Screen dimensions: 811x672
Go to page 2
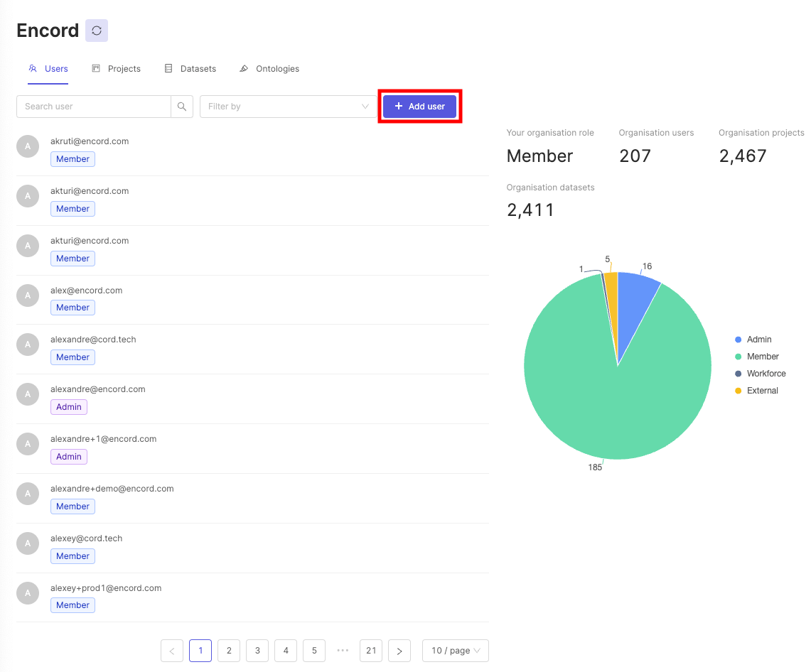tap(229, 650)
